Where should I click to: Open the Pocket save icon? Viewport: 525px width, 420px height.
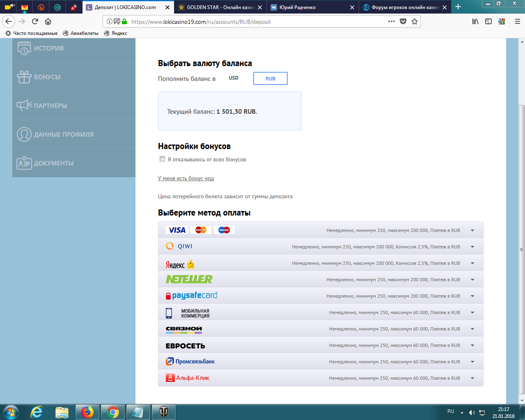403,21
